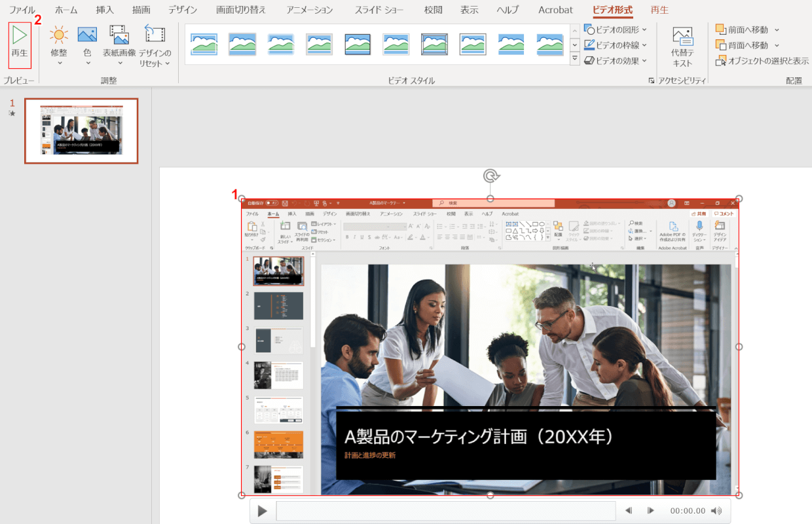
Task: Switch to the 画面切り替え tab
Action: [242, 10]
